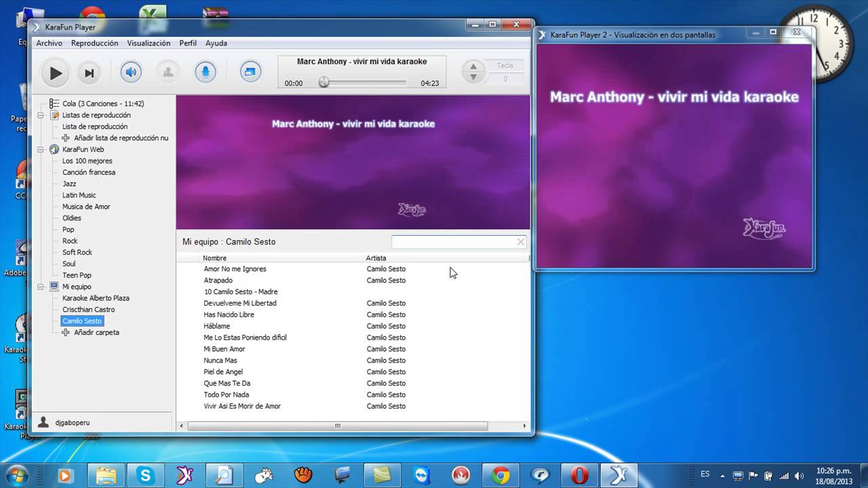Start playback with the Play button
The image size is (868, 488).
pos(55,73)
